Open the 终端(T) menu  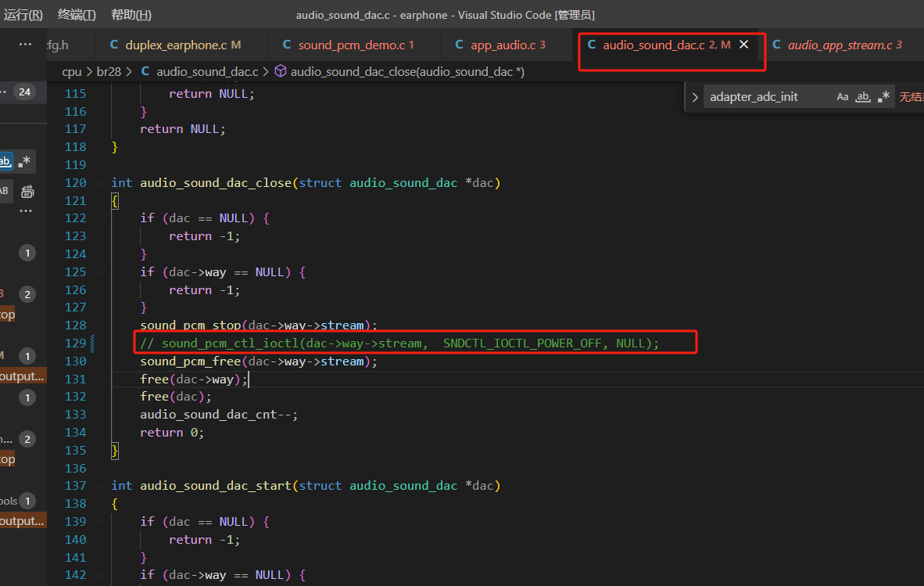point(77,15)
